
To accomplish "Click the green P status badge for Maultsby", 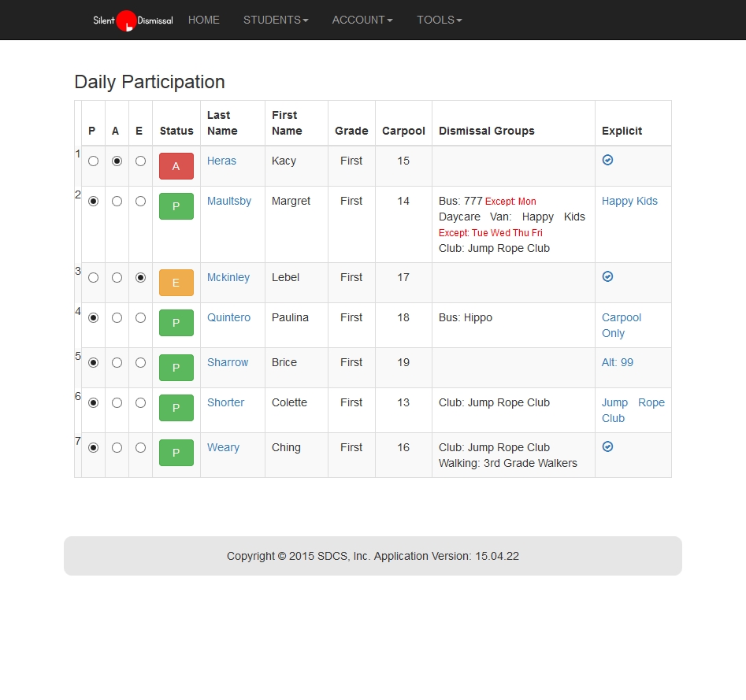I will click(x=176, y=206).
